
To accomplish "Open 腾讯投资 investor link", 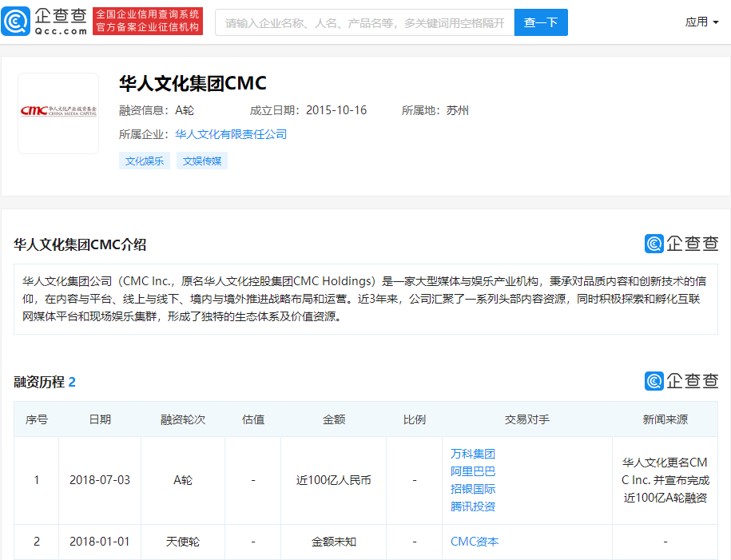I will pos(473,506).
